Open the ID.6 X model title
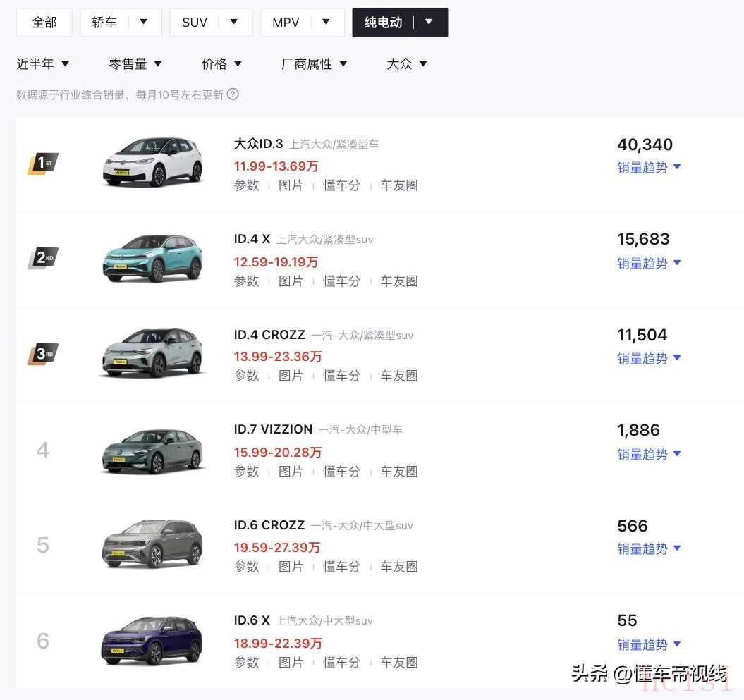Viewport: 744px width, 700px height. coord(252,620)
